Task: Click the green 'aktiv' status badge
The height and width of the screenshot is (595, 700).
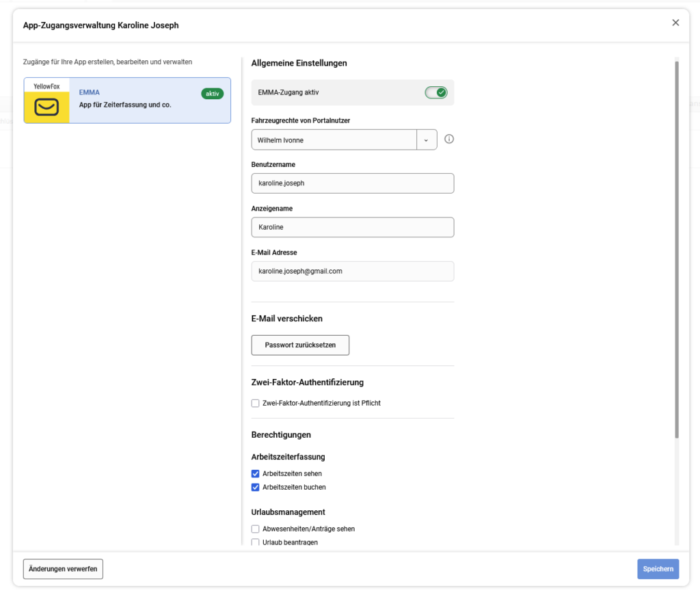Action: [x=212, y=94]
